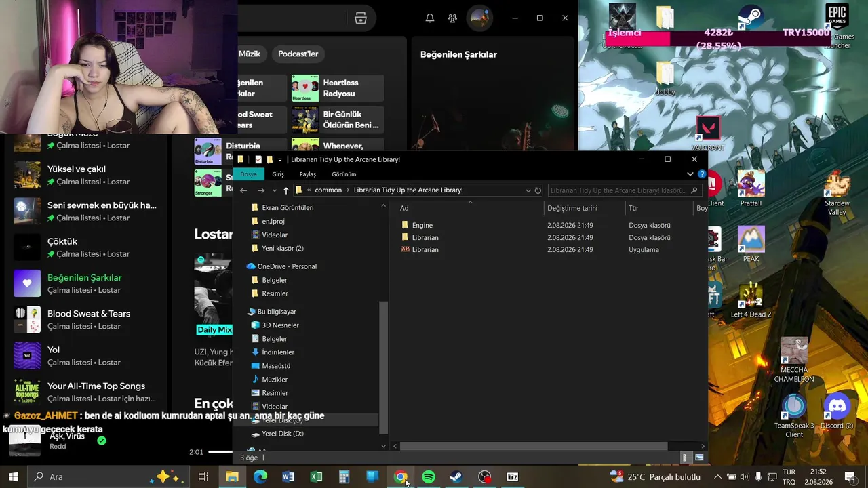868x488 pixels.
Task: Select İndirilenler in the navigation pane
Action: click(x=278, y=352)
